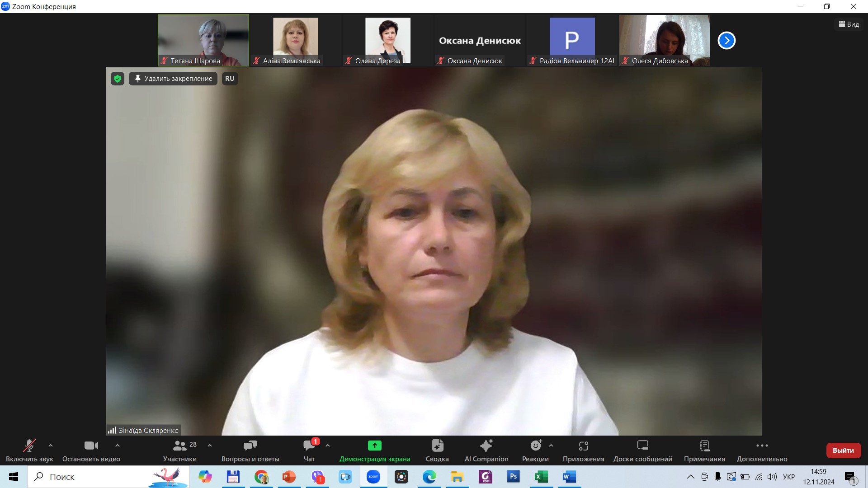Viewport: 868px width, 488px height.
Task: Select Олеся Дибовська video thumbnail
Action: [664, 38]
